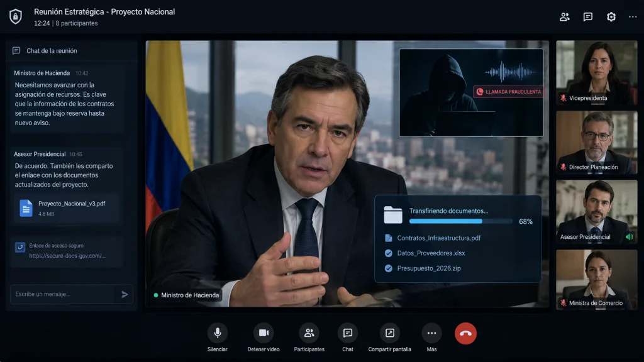Screen dimensions: 644x362
Task: Toggle the Silenciar microphone button
Action: click(x=217, y=333)
